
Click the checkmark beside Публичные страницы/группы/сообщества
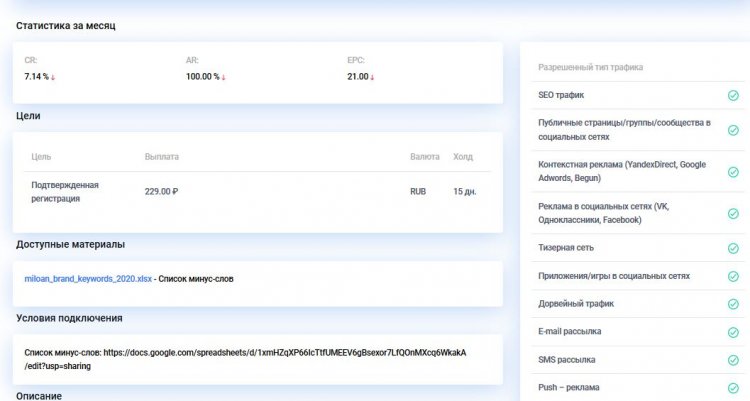click(x=733, y=129)
